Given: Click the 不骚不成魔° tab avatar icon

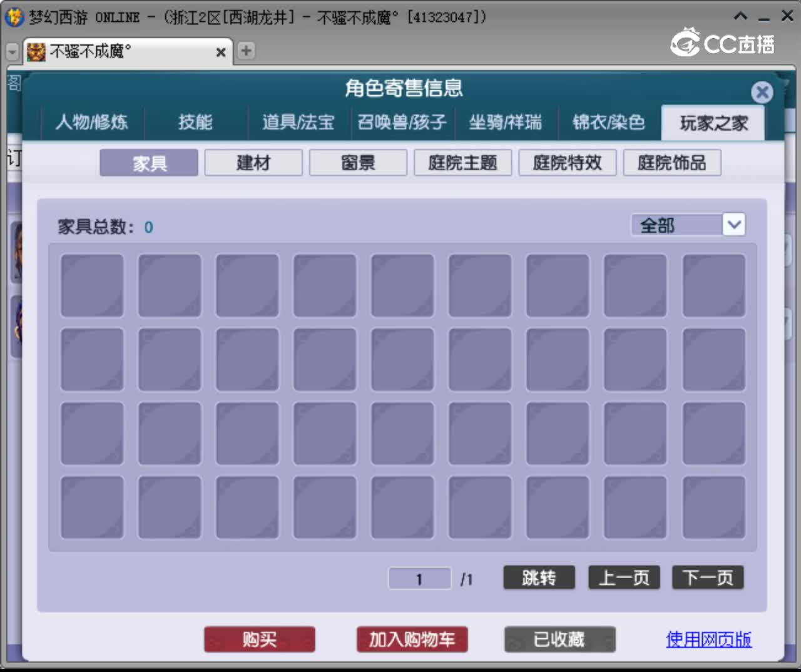Looking at the screenshot, I should pyautogui.click(x=36, y=52).
